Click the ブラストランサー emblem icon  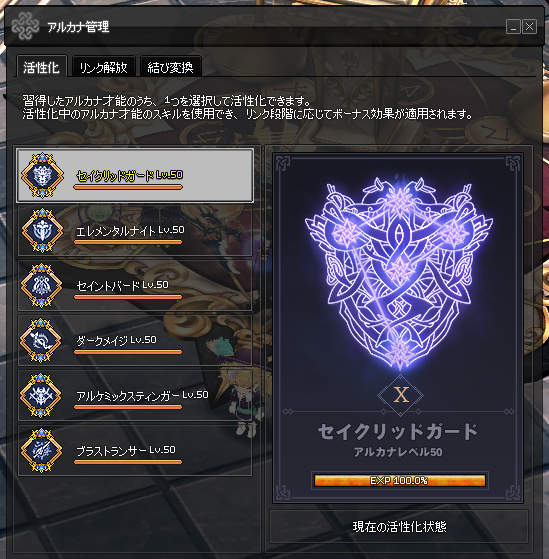tap(42, 451)
